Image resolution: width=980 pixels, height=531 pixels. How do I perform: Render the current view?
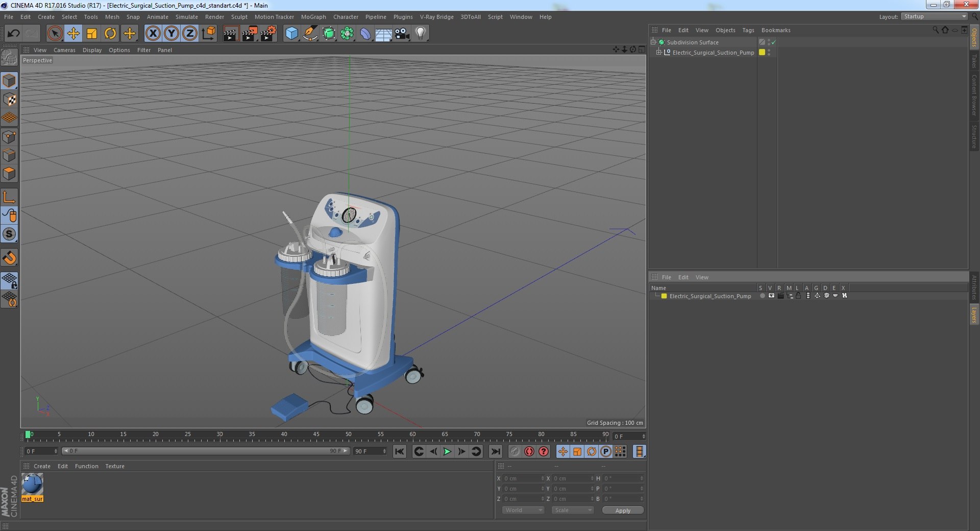(x=231, y=34)
